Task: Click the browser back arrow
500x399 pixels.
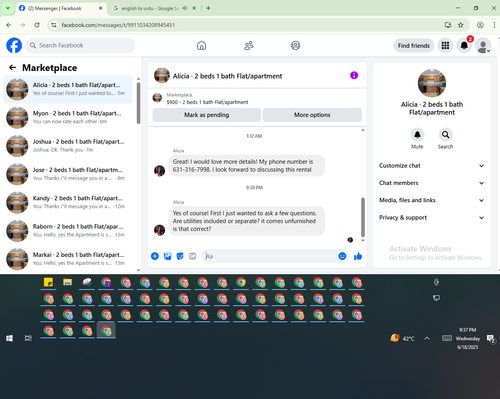Action: pyautogui.click(x=9, y=25)
